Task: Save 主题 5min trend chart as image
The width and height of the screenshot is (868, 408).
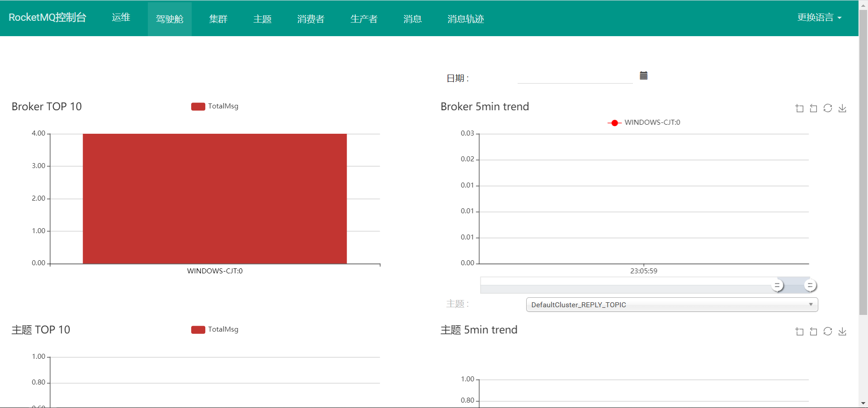Action: tap(842, 332)
